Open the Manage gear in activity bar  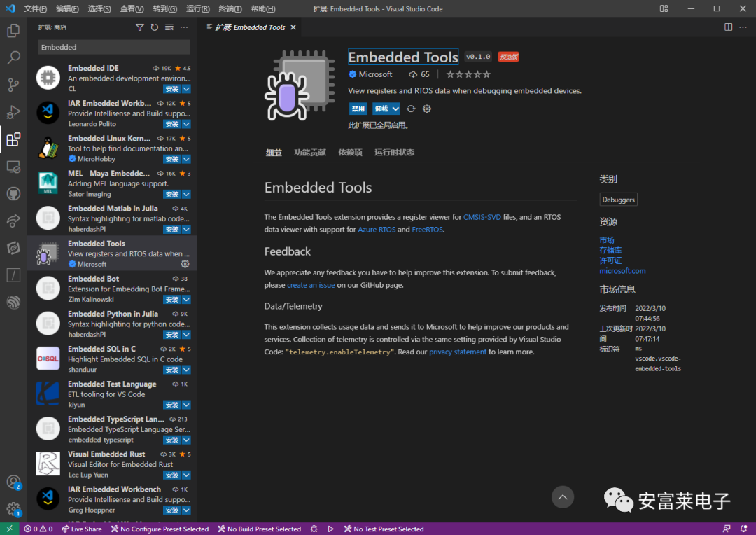13,509
